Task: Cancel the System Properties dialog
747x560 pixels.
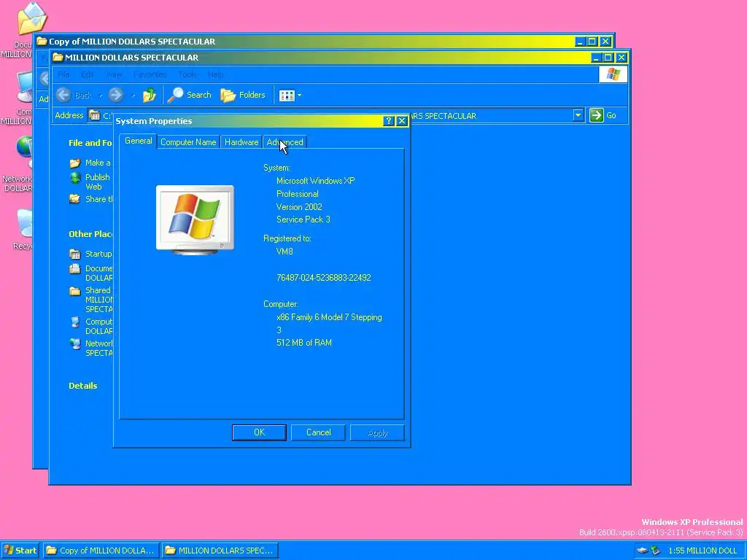Action: tap(318, 432)
